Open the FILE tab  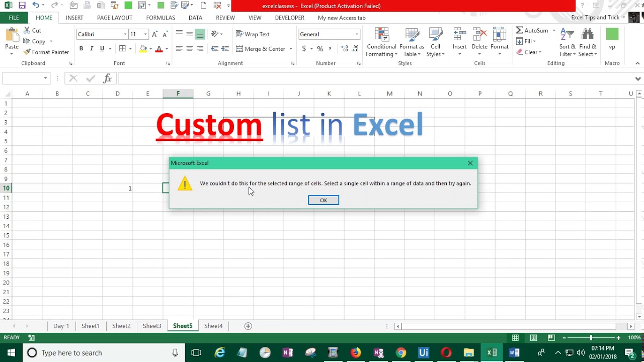tap(14, 18)
